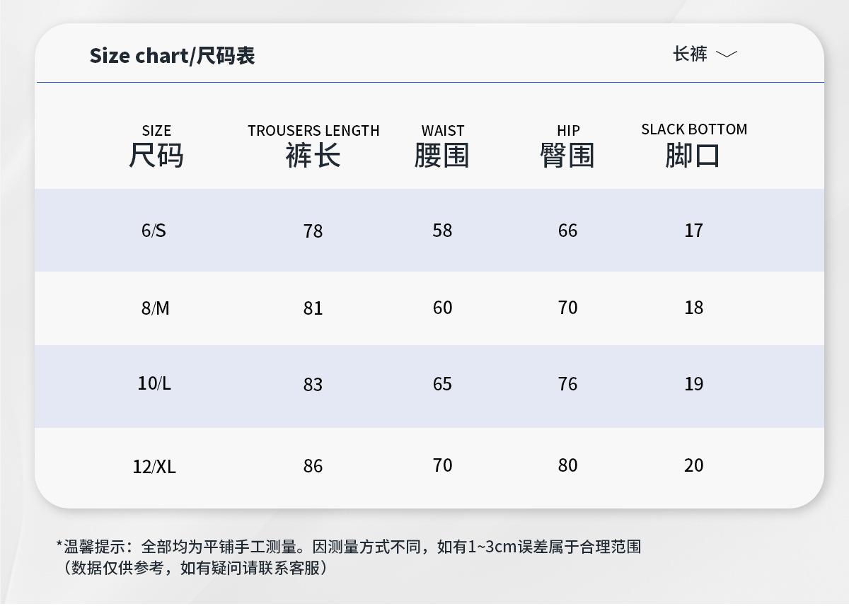Viewport: 849px width, 616px height.
Task: Select the 6/S size row label
Action: point(154,231)
